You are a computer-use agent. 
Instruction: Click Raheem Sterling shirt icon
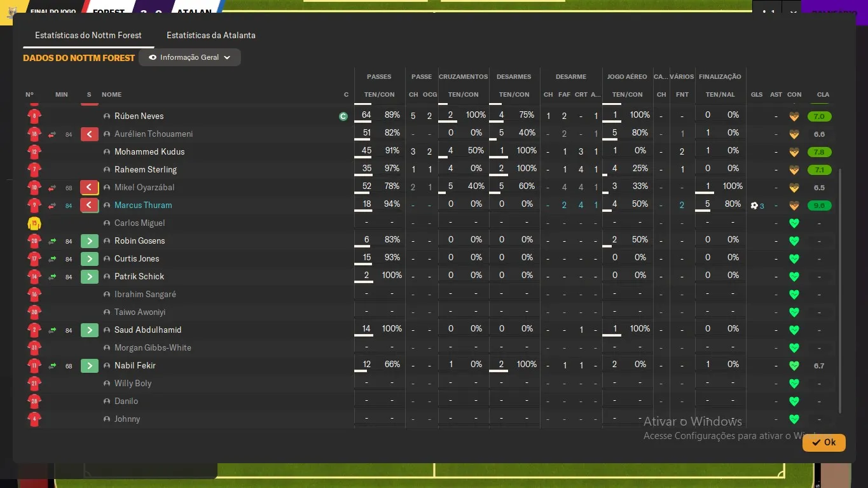pos(34,170)
